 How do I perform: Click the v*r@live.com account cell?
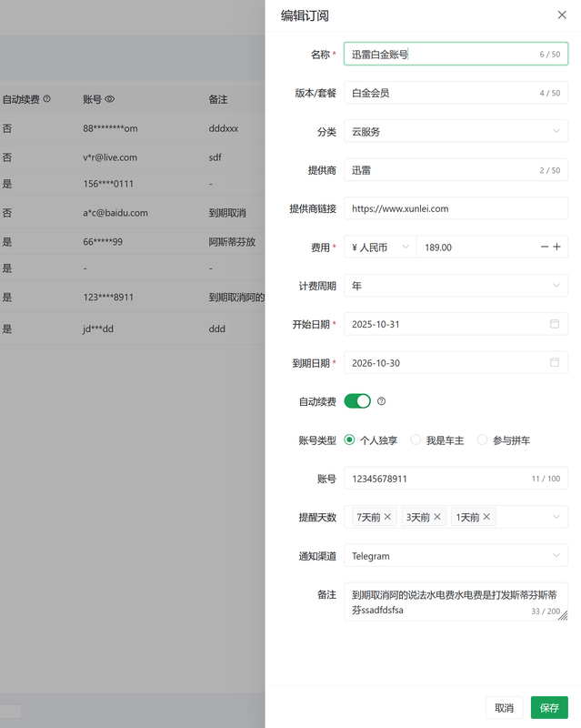(x=110, y=157)
